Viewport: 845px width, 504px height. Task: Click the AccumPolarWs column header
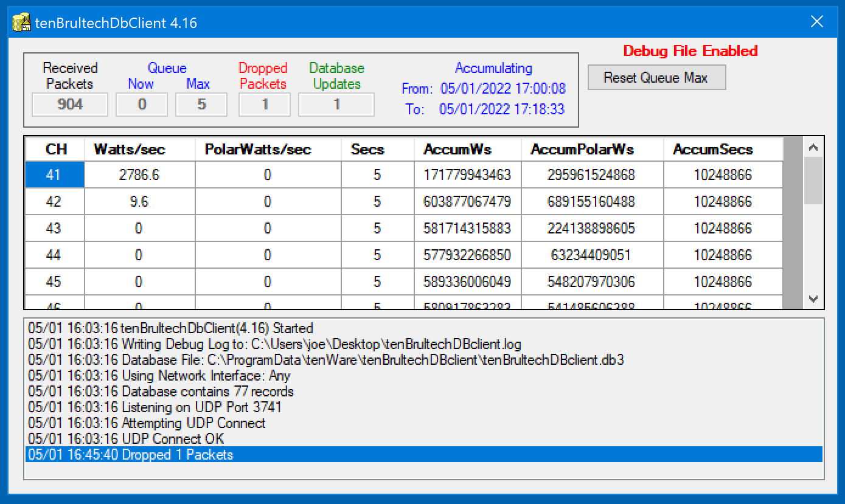click(x=591, y=150)
